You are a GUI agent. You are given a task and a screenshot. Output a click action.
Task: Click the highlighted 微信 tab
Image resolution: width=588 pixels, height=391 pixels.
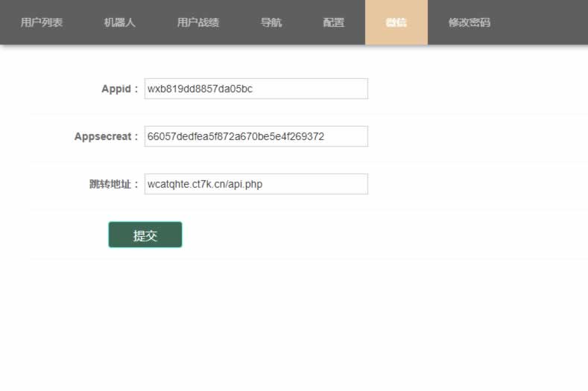[x=396, y=22]
